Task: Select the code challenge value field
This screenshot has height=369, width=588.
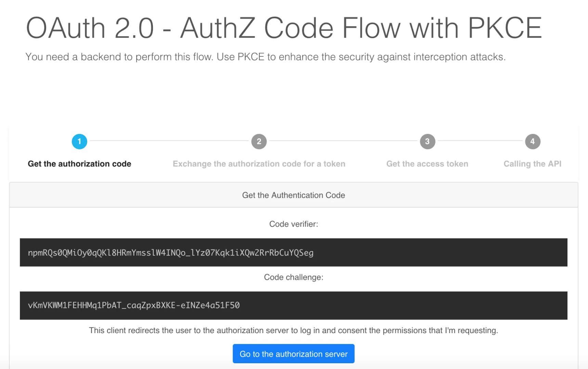Action: coord(293,305)
